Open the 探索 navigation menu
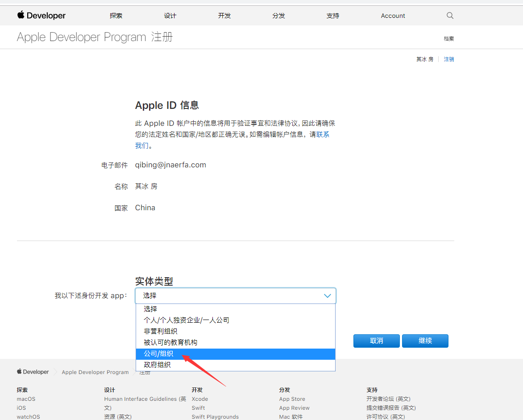This screenshot has width=523, height=420. (116, 16)
